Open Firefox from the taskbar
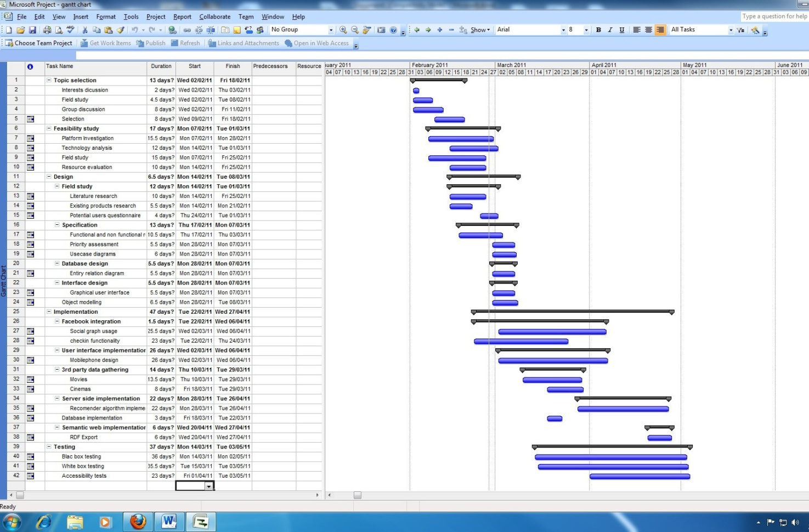The height and width of the screenshot is (532, 809). pyautogui.click(x=138, y=522)
